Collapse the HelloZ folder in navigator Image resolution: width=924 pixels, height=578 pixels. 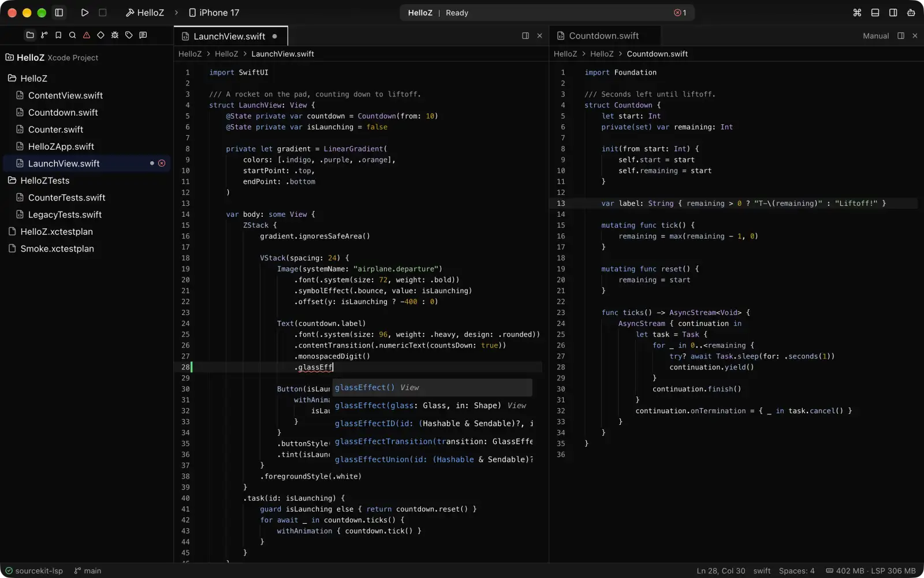pos(87,78)
